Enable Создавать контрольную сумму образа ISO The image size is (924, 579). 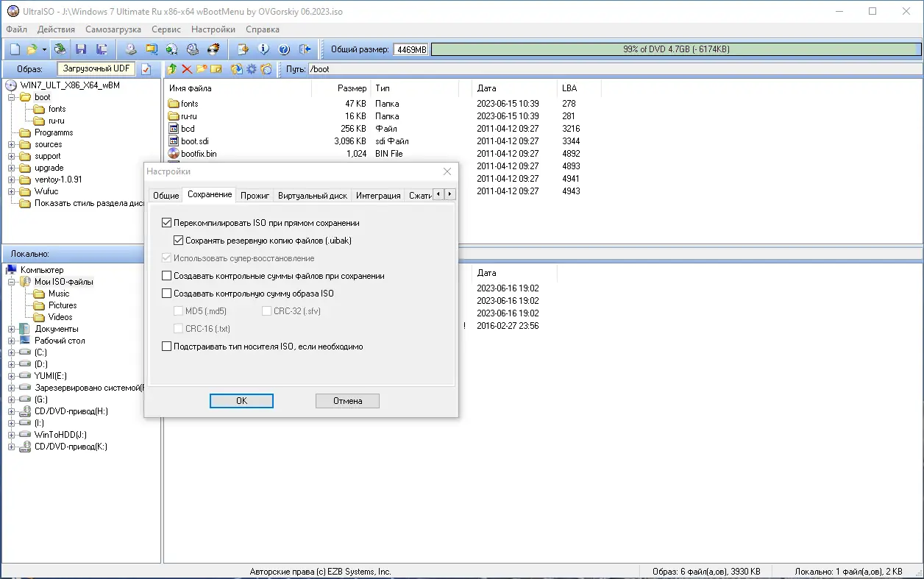coord(167,294)
